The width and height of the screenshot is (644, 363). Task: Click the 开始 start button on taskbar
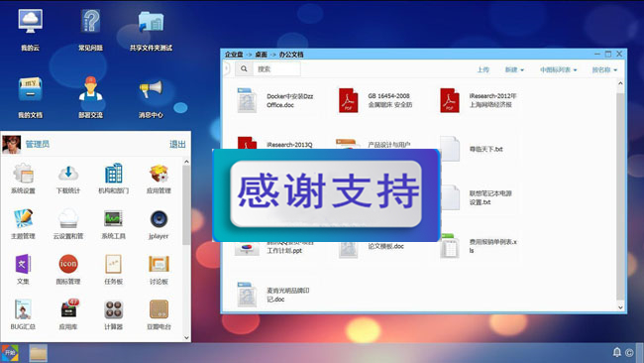10,353
